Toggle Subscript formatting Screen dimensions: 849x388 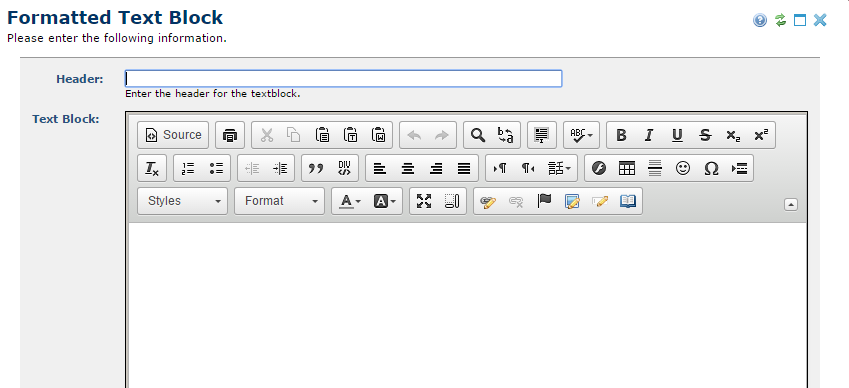733,135
